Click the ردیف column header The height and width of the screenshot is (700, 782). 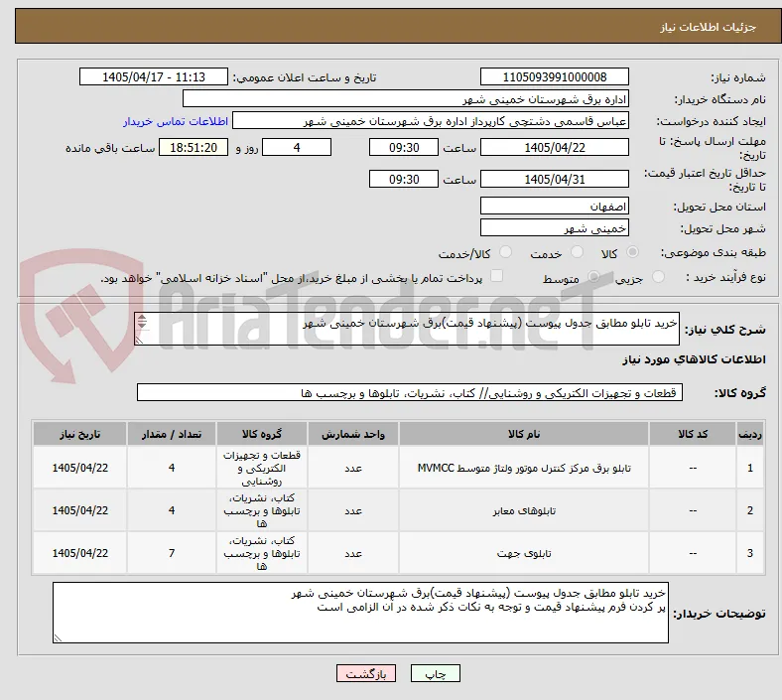(750, 434)
